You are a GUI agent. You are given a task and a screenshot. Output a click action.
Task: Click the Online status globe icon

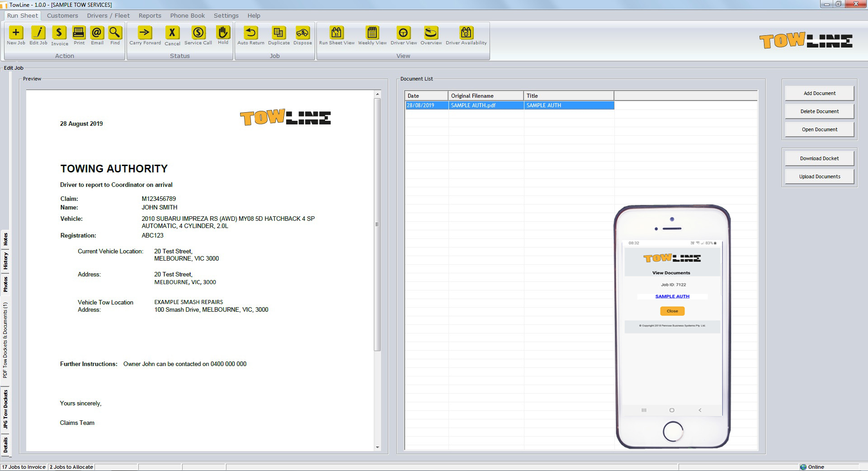click(803, 467)
